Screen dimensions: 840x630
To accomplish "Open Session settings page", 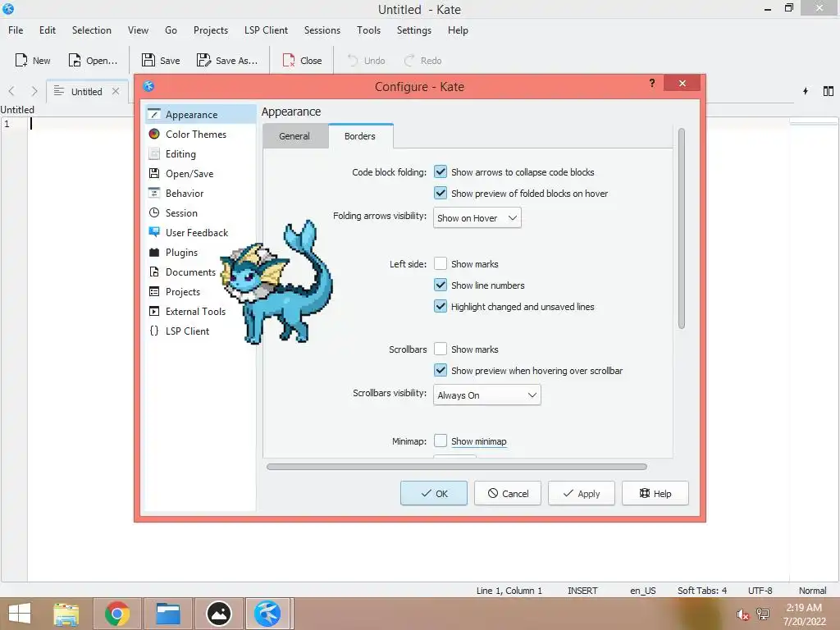I will tap(200, 212).
